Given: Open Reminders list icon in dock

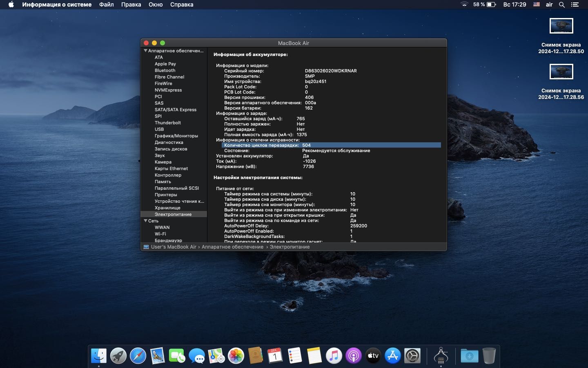Looking at the screenshot, I should pos(295,356).
